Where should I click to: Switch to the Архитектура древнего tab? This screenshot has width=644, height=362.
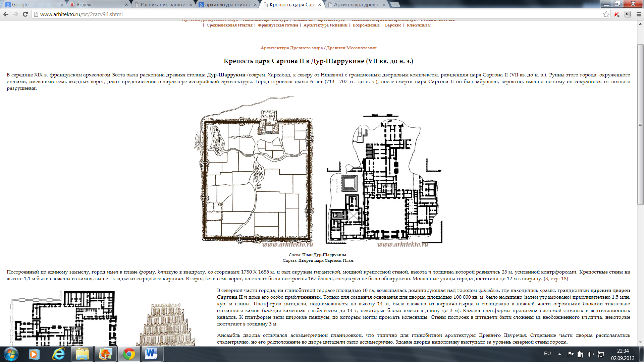pyautogui.click(x=356, y=4)
